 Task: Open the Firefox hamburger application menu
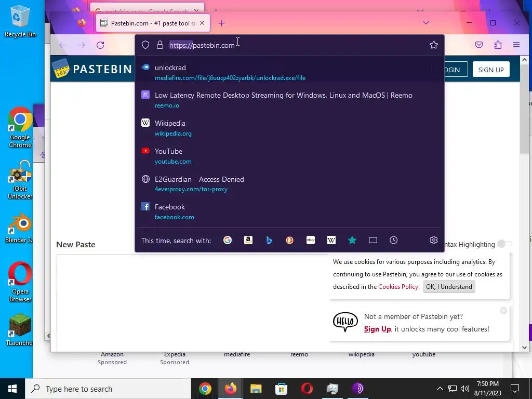click(516, 45)
